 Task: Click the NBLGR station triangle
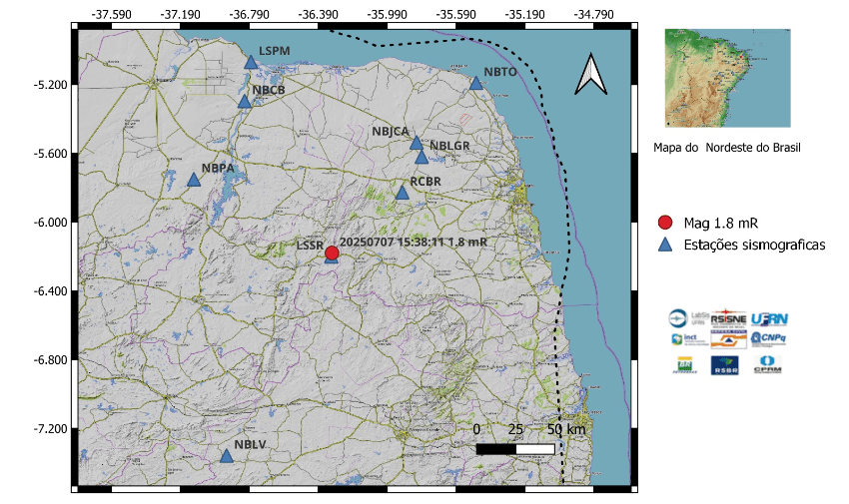point(422,158)
